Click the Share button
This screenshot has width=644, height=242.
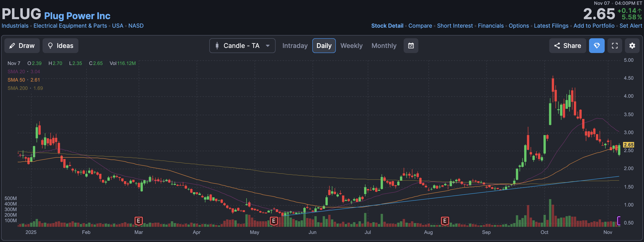567,46
